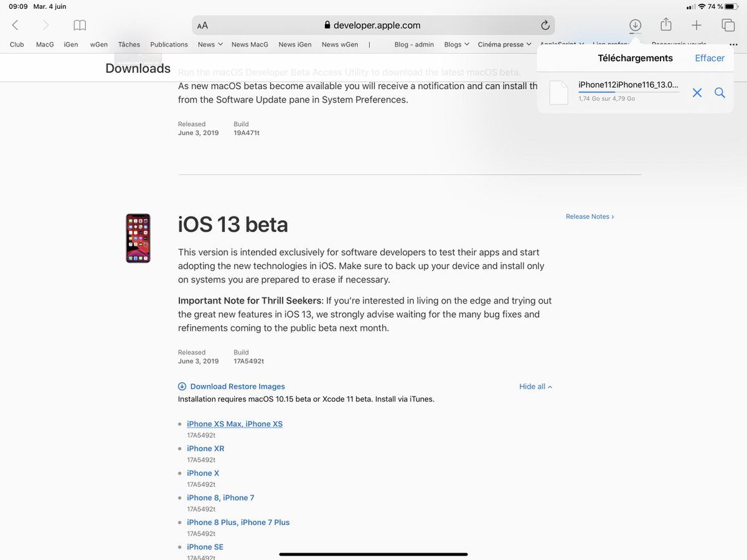Clear downloads list with Effacer

click(710, 58)
